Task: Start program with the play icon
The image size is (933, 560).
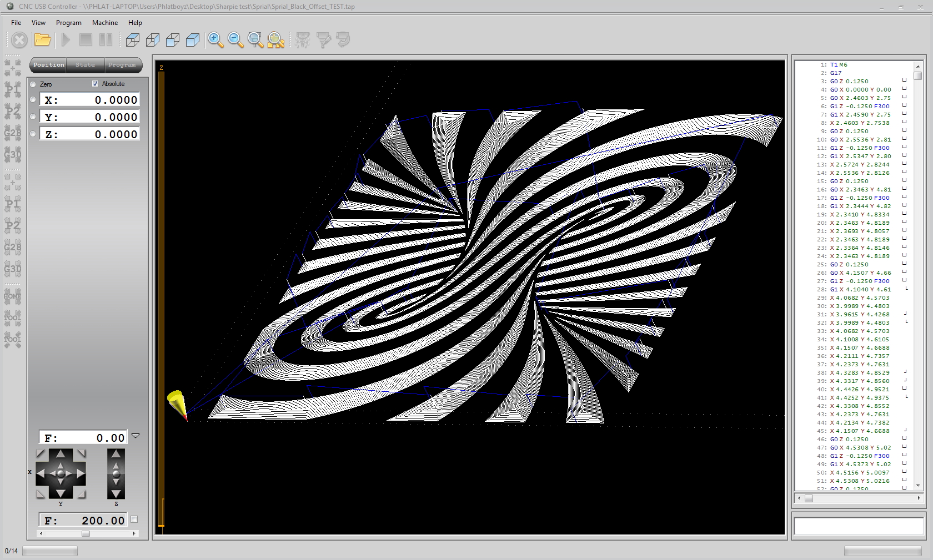Action: (66, 40)
